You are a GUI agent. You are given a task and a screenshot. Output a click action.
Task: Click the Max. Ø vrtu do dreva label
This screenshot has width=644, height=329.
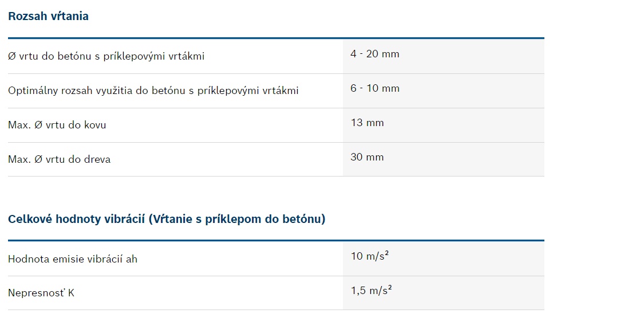60,159
